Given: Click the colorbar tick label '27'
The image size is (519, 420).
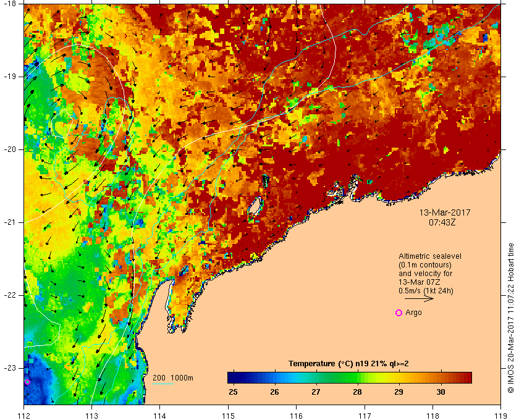Looking at the screenshot, I should click(316, 392).
